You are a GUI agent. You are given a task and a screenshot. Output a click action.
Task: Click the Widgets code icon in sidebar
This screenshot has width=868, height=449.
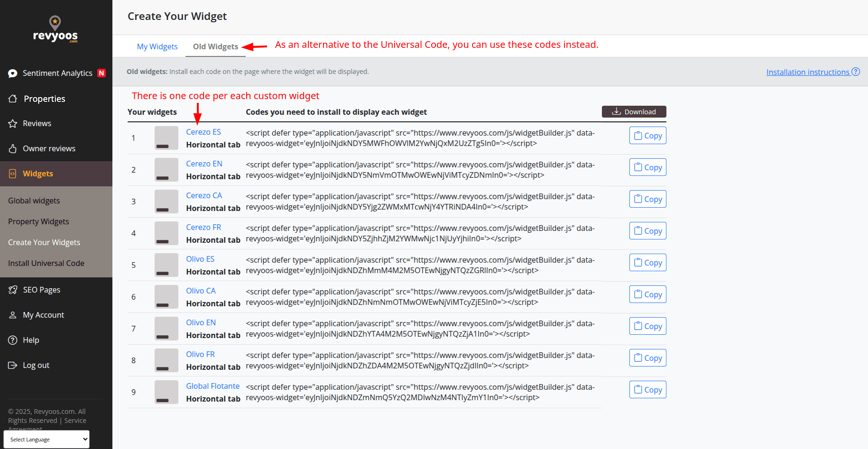pos(13,174)
